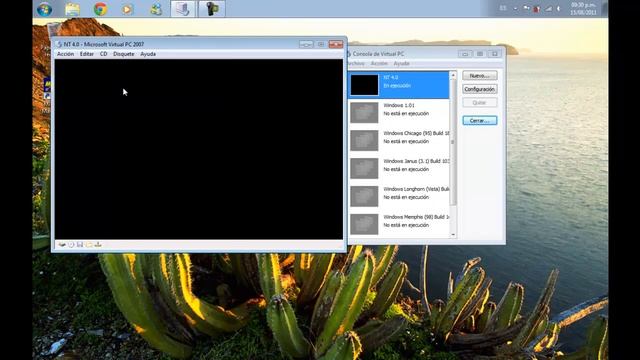Select Windows Longhorn (Vista) machine thumbnail

364,196
